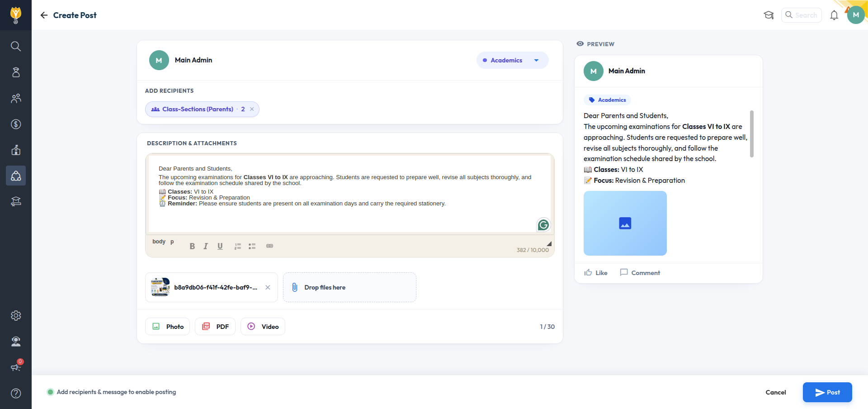Open the Academics category dropdown

click(512, 60)
